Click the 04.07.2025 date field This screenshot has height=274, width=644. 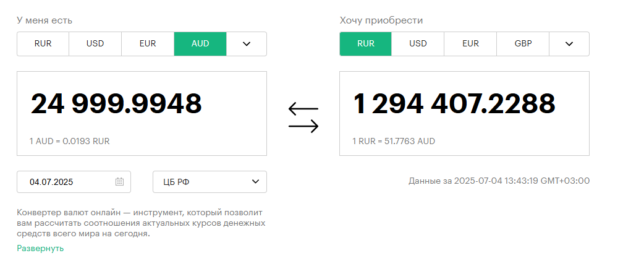pyautogui.click(x=74, y=182)
